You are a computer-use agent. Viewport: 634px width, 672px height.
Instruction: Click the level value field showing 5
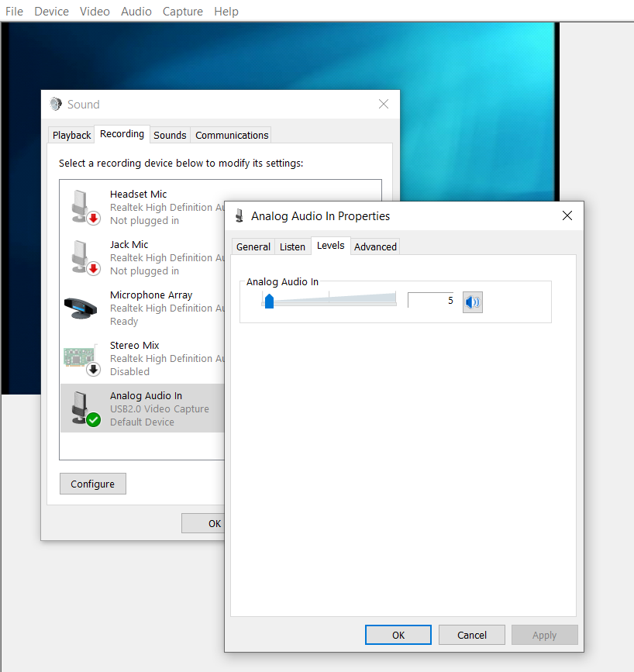click(431, 301)
